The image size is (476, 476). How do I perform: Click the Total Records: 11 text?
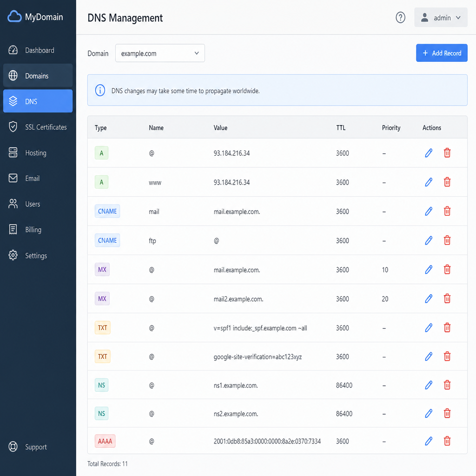tap(107, 464)
